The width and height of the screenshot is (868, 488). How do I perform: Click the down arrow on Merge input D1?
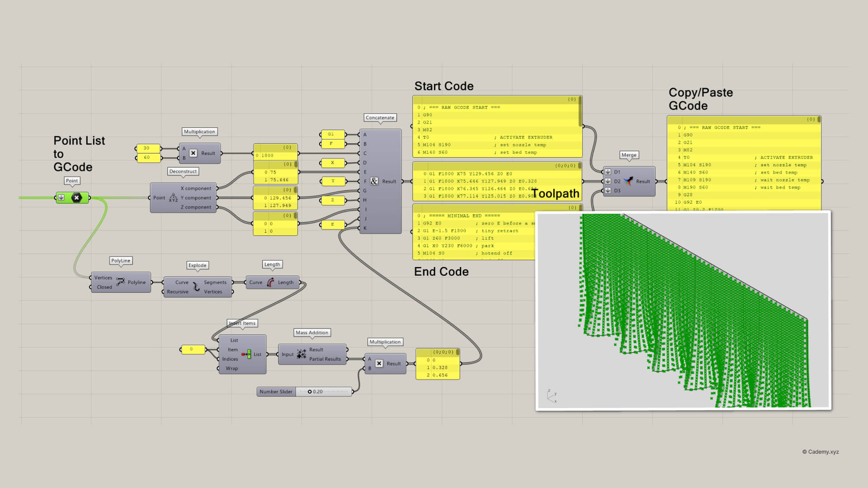(x=608, y=172)
